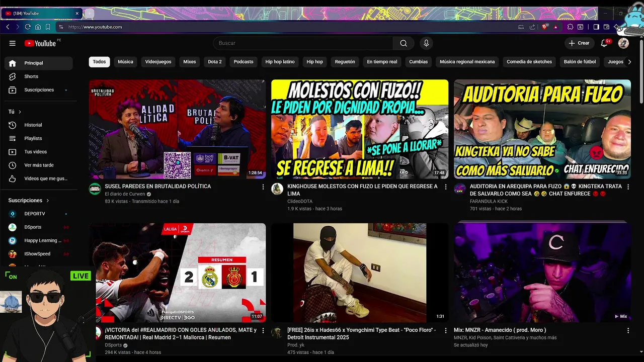Open Happy Learning subscription channel

pos(39,240)
